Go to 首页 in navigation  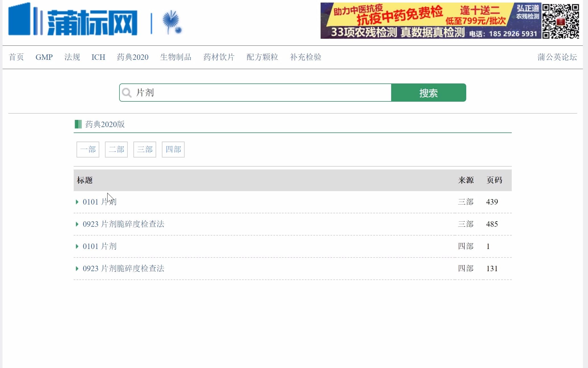pyautogui.click(x=16, y=57)
